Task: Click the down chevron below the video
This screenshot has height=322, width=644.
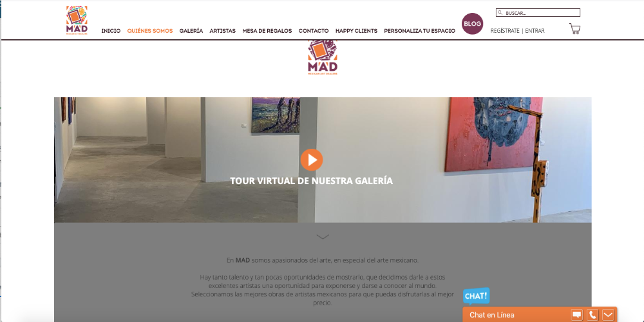Action: pyautogui.click(x=323, y=236)
